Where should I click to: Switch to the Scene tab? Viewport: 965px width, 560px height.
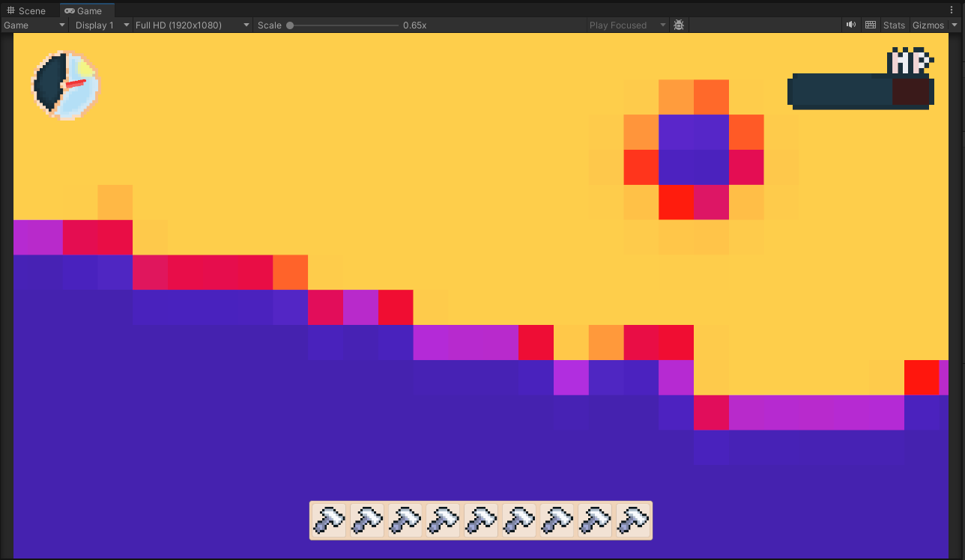[x=27, y=10]
